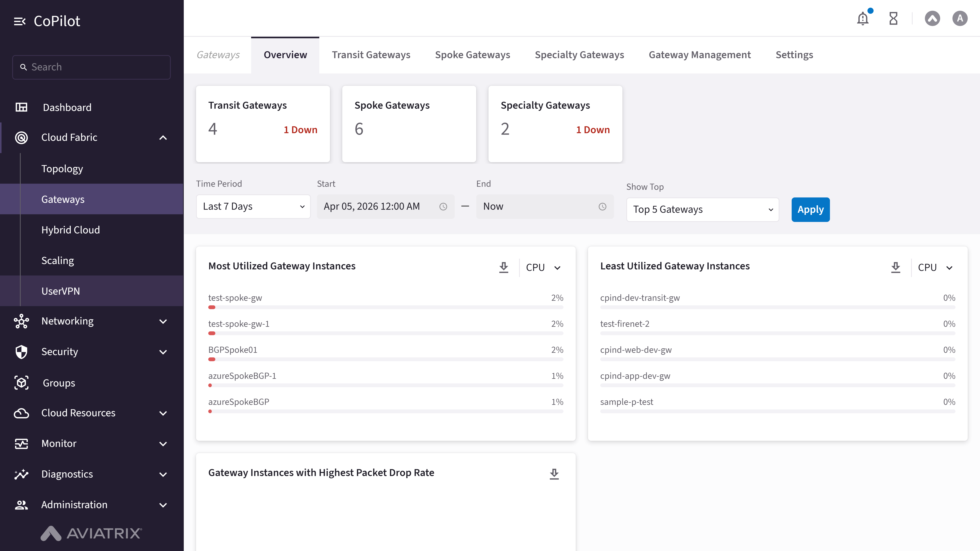
Task: Click the Diagnostics sparkline icon
Action: 21,474
